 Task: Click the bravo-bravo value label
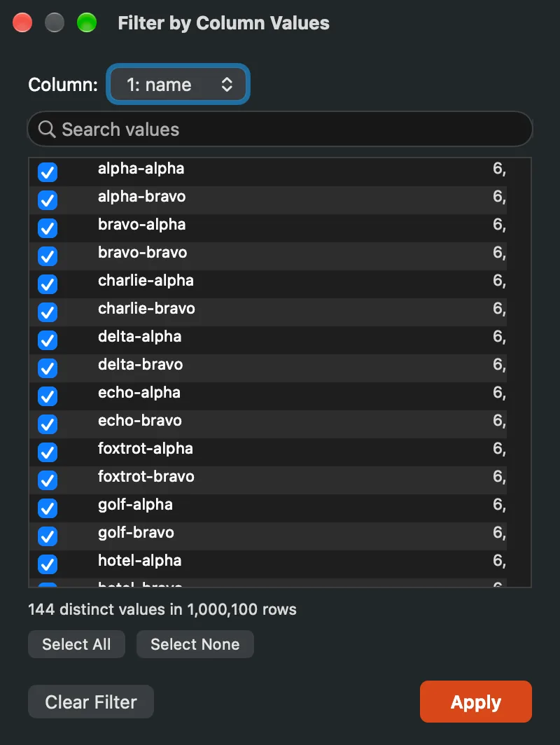point(143,253)
